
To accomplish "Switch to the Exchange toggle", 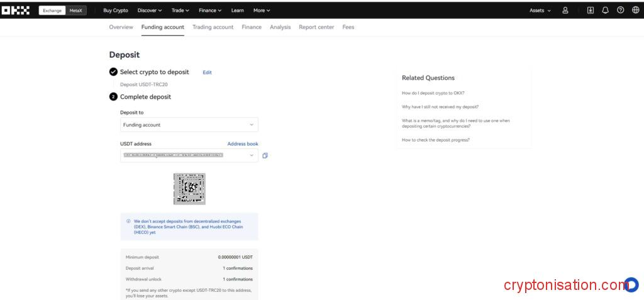I will click(52, 10).
